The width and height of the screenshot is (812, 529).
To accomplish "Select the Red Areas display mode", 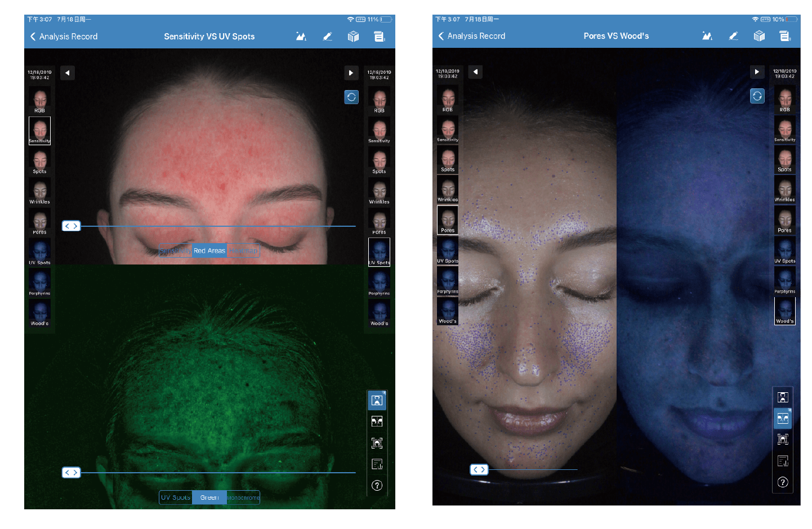I will 209,250.
